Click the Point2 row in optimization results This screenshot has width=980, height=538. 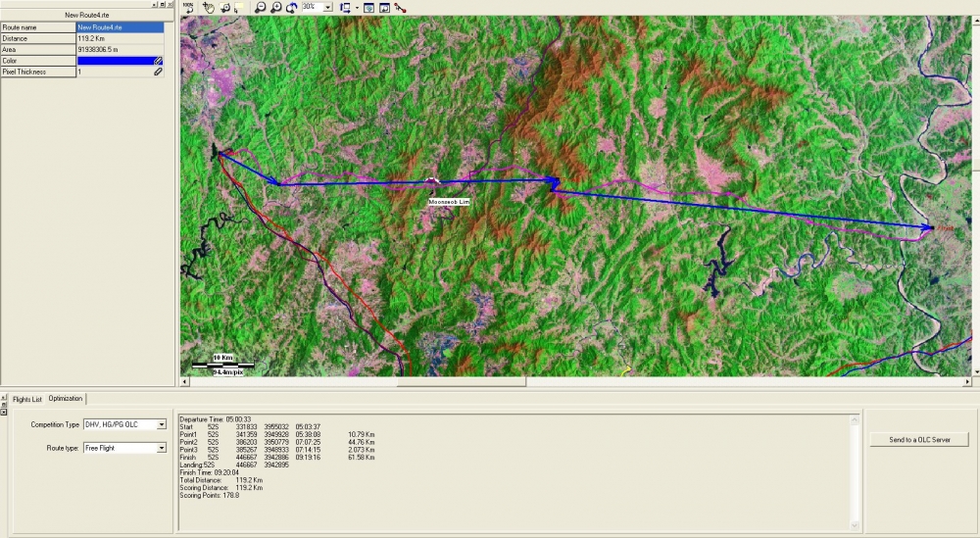[x=277, y=442]
